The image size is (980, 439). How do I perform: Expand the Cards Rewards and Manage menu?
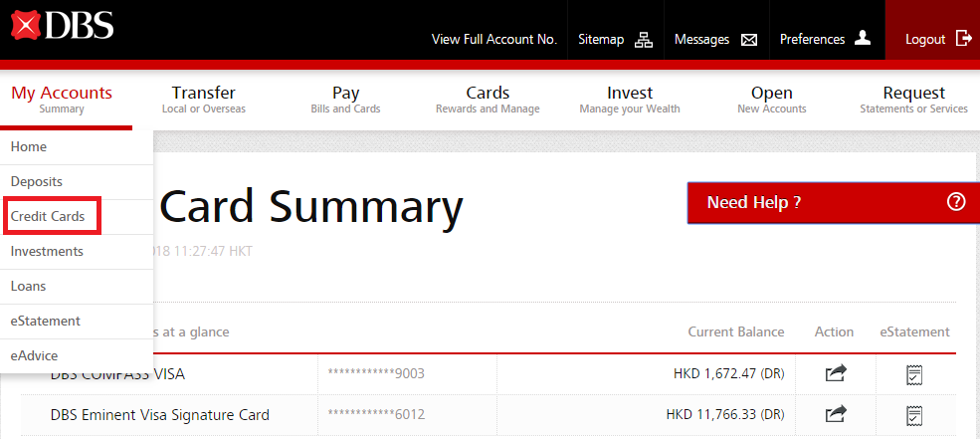coord(488,100)
